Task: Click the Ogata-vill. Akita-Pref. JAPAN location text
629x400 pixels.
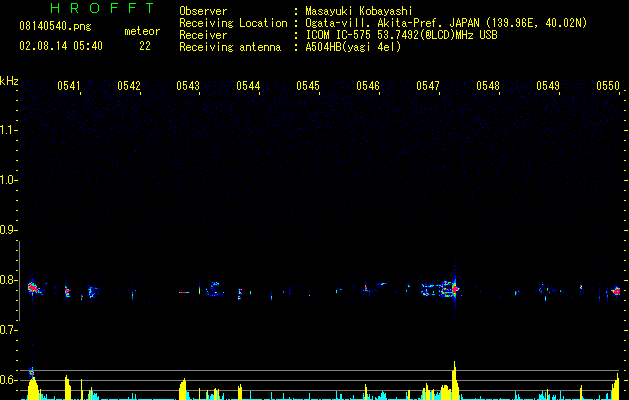Action: click(446, 24)
